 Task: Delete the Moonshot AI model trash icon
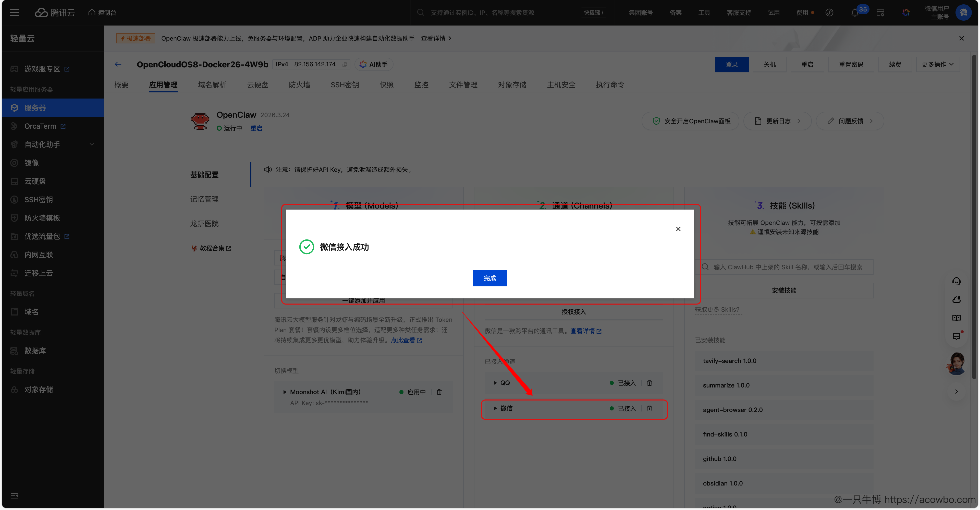coord(439,392)
